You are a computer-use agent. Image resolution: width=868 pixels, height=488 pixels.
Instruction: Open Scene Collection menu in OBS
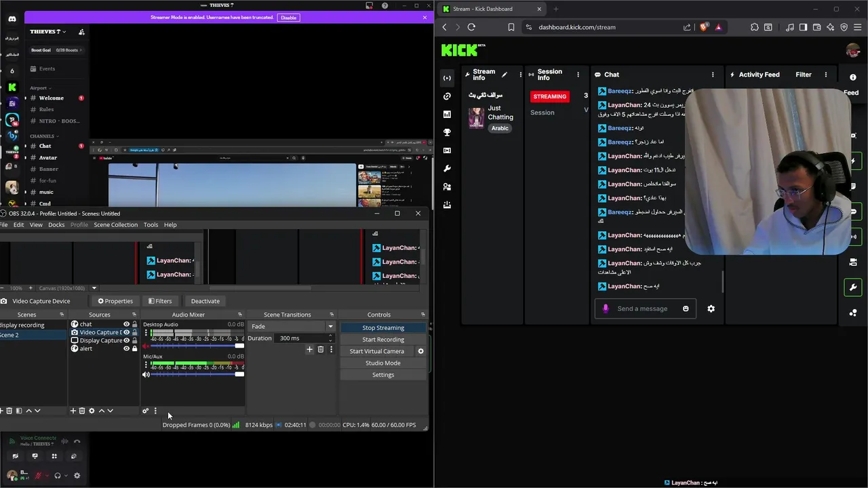[x=115, y=224]
